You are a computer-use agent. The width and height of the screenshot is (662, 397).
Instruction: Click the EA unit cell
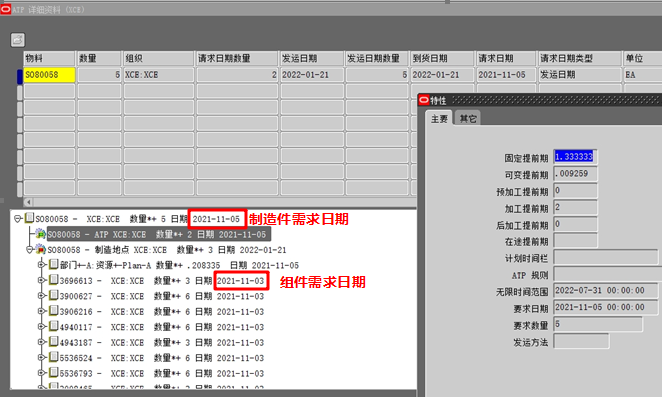point(642,75)
